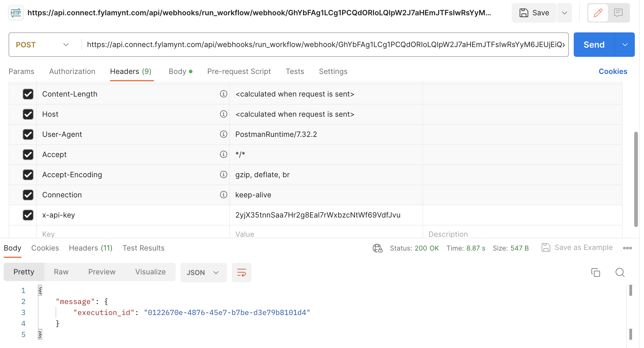This screenshot has height=348, width=644.
Task: Open the response three-dots options menu
Action: coord(628,248)
